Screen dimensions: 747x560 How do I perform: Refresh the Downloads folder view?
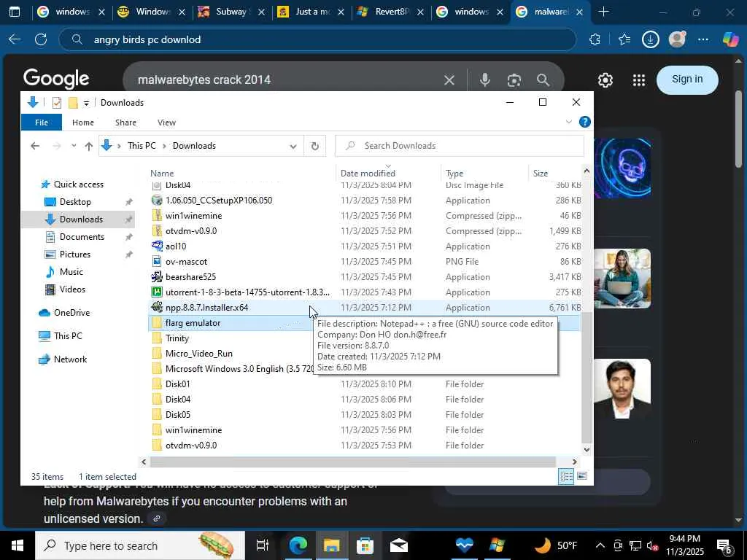point(315,146)
